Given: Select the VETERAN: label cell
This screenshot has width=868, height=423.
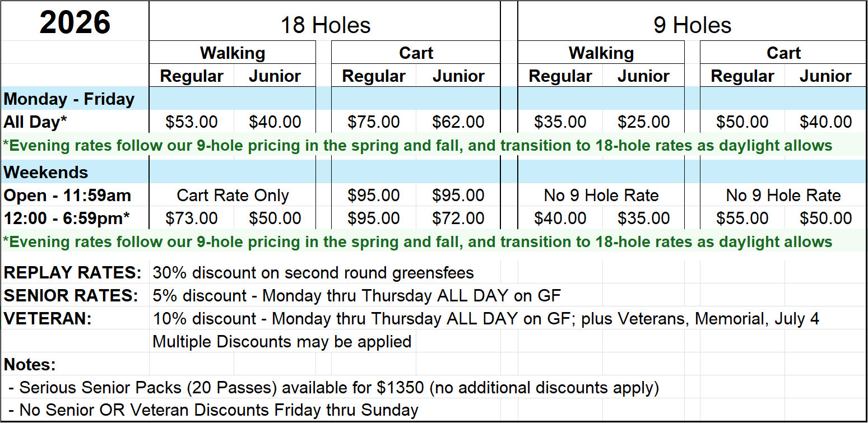Looking at the screenshot, I should click(48, 319).
